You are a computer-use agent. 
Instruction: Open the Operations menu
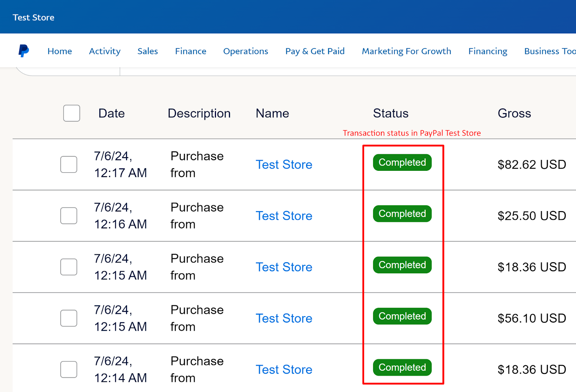246,51
